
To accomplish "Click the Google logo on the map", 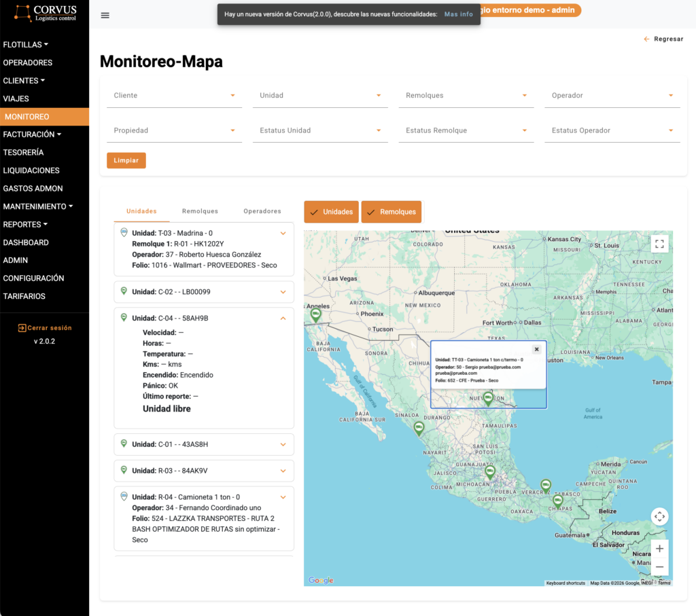I will 321,580.
